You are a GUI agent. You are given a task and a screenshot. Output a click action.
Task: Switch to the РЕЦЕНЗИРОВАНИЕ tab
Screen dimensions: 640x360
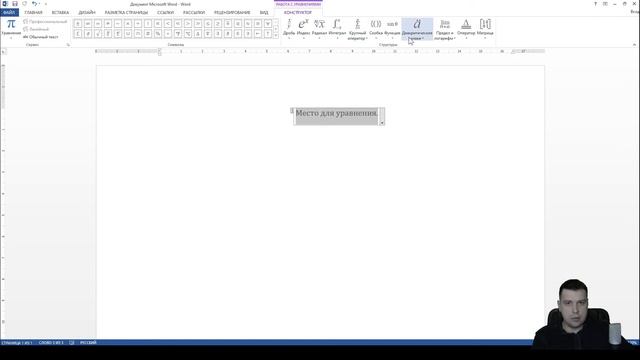point(232,13)
